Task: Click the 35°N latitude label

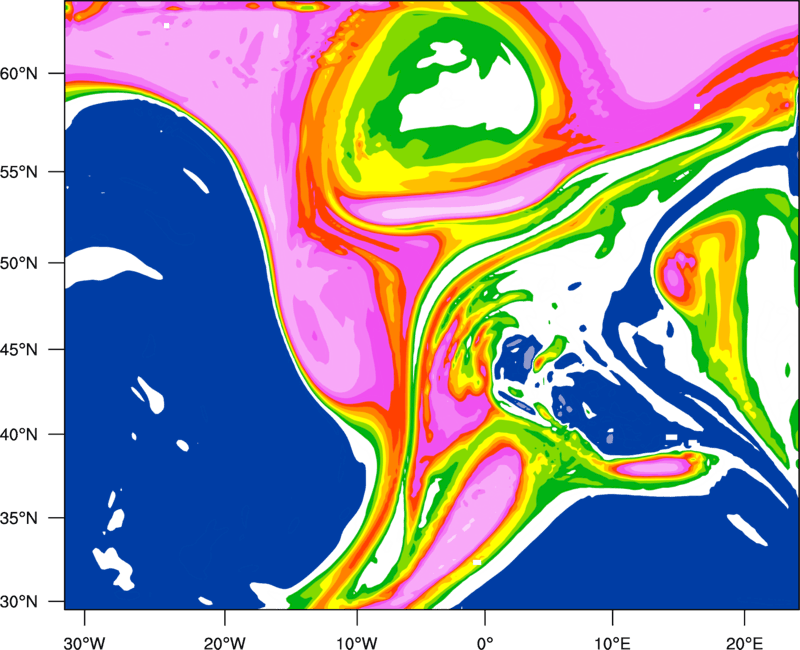Action: pyautogui.click(x=19, y=519)
